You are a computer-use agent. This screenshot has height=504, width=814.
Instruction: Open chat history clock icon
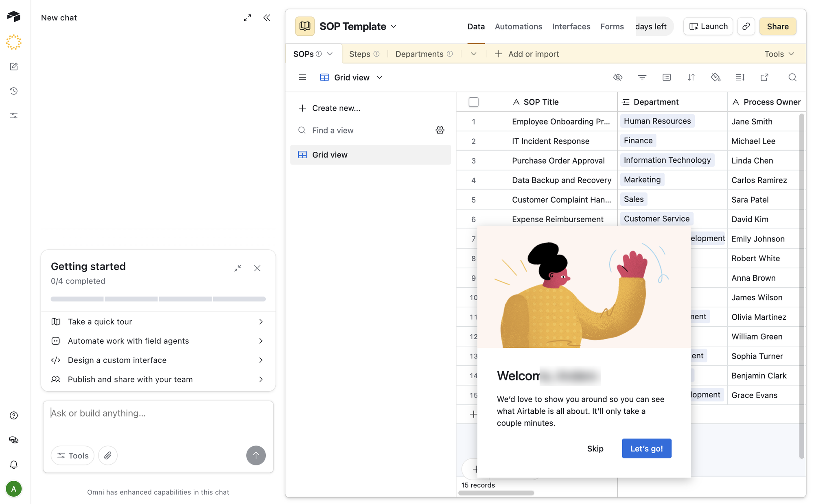13,91
